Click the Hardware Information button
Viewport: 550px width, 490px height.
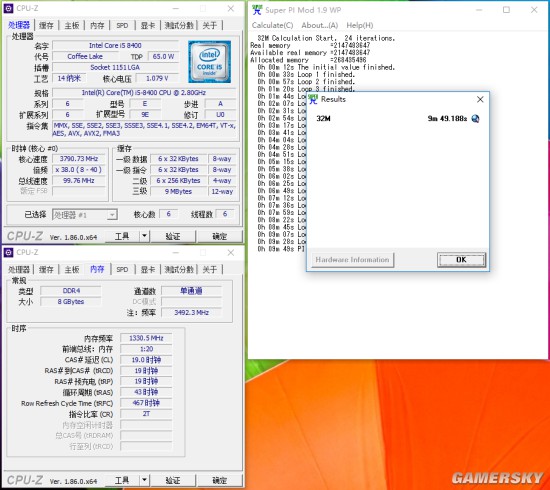coord(353,260)
